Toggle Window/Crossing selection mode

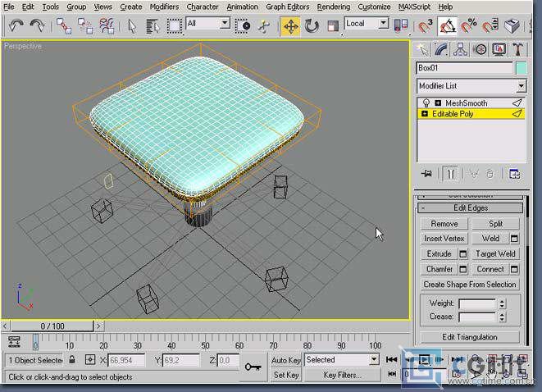[243, 26]
